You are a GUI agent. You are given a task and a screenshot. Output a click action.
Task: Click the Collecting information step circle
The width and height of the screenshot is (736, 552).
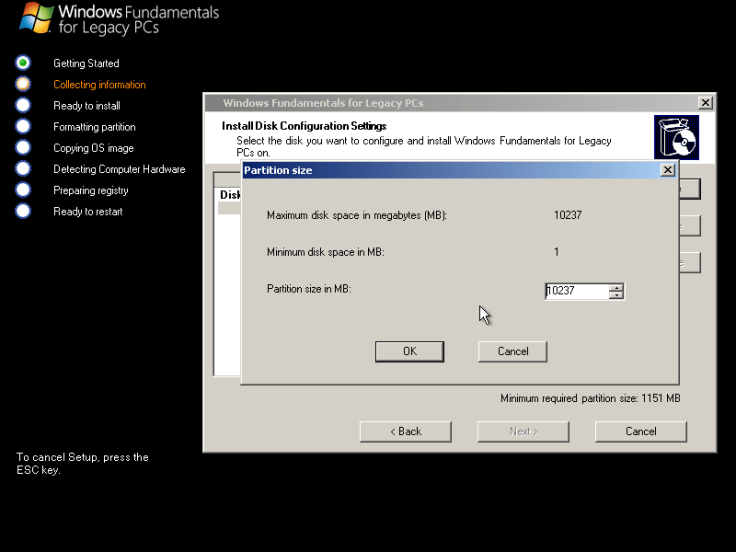click(23, 84)
